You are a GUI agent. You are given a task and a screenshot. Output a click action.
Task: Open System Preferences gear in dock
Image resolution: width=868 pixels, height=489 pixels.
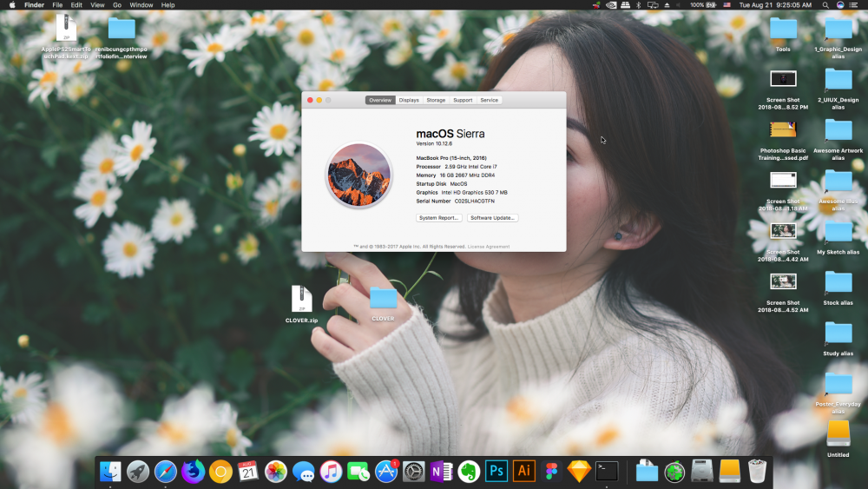pyautogui.click(x=413, y=472)
